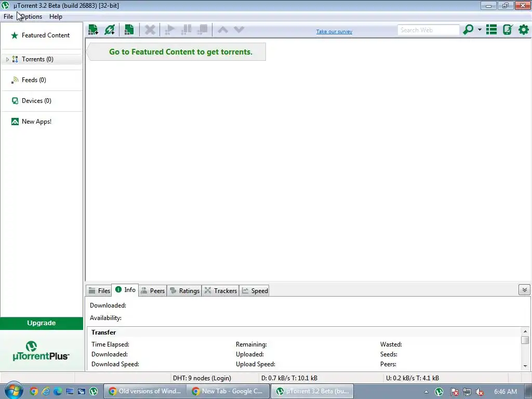The height and width of the screenshot is (399, 532).
Task: Open Internet Explorer quick launch icon
Action: 46,391
